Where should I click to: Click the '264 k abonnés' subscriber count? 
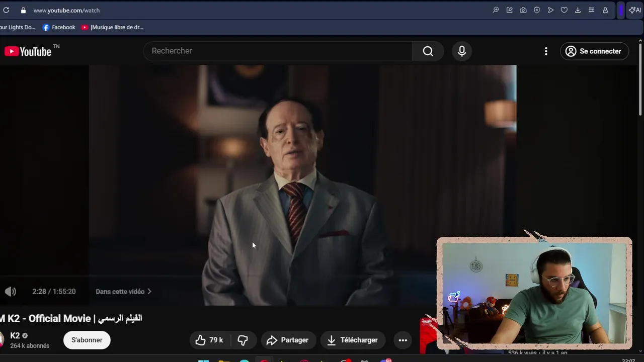click(30, 346)
